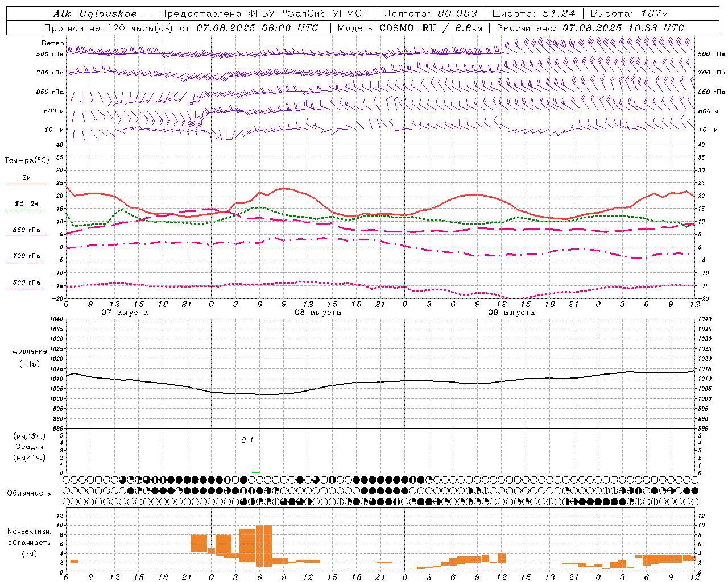Image resolution: width=728 pixels, height=582 pixels.
Task: Click the forecast start time 07.08.2025 06:00 UTC
Action: click(x=257, y=28)
